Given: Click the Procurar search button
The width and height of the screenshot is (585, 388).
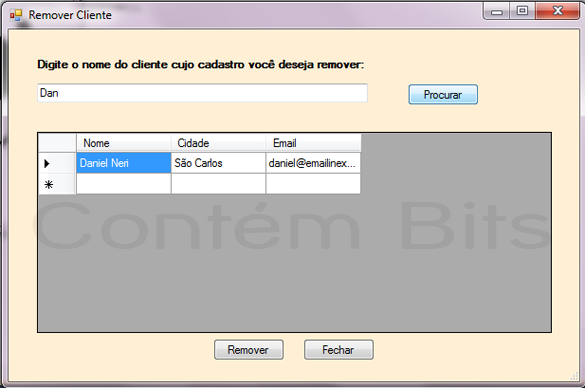Looking at the screenshot, I should [443, 94].
